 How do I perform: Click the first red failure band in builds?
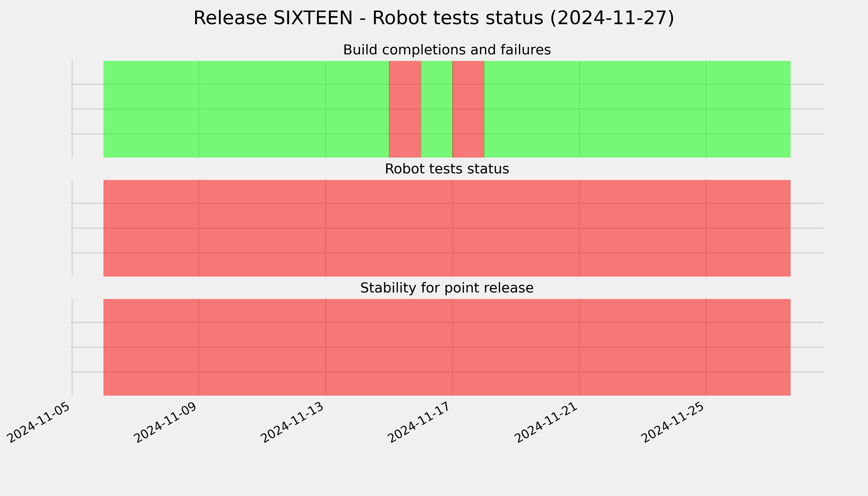(405, 109)
